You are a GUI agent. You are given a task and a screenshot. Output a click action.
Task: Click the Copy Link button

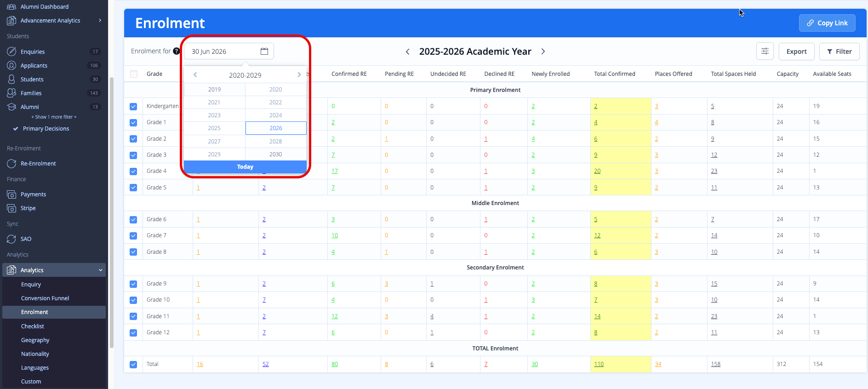pyautogui.click(x=827, y=23)
